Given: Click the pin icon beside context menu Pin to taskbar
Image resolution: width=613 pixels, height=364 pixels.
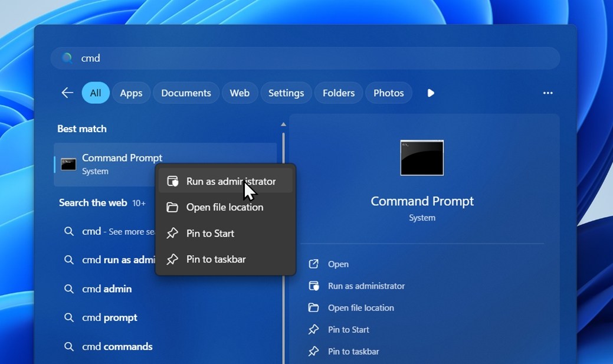Looking at the screenshot, I should (x=172, y=259).
